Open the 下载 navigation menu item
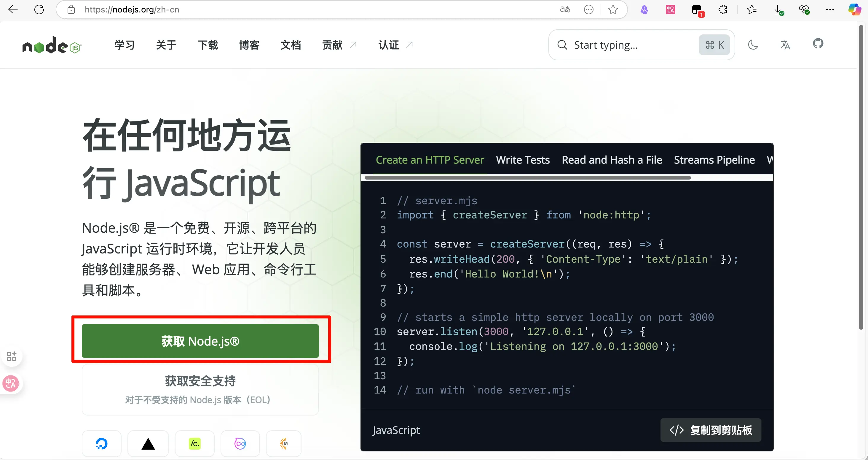Viewport: 868px width, 460px height. [208, 45]
